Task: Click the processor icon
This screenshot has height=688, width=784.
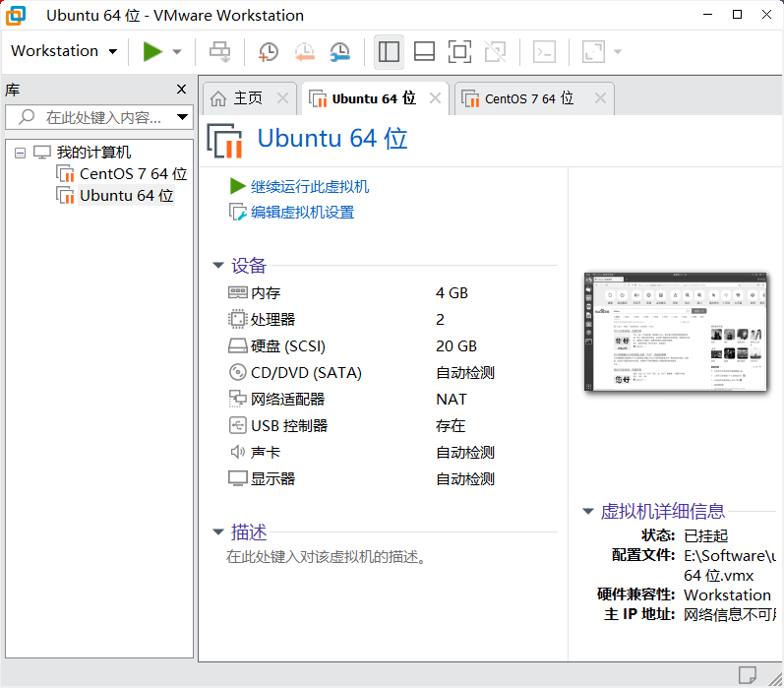Action: (237, 319)
